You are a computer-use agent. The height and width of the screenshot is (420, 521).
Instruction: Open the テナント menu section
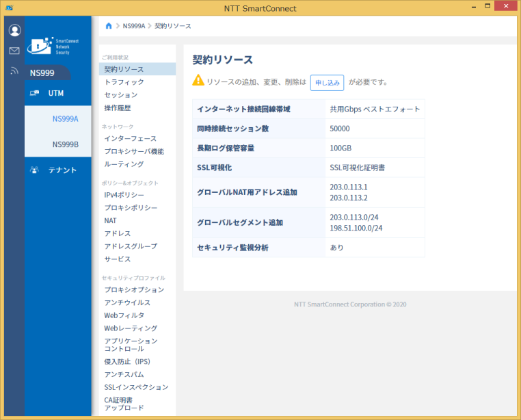tap(58, 170)
